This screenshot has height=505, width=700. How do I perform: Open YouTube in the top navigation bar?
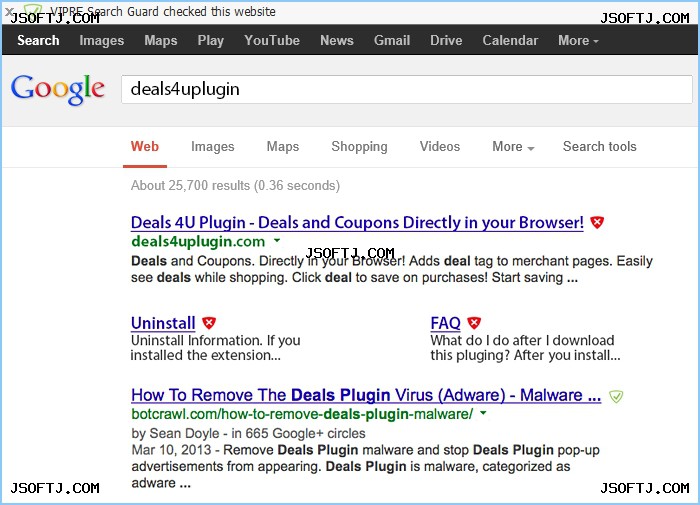point(272,40)
